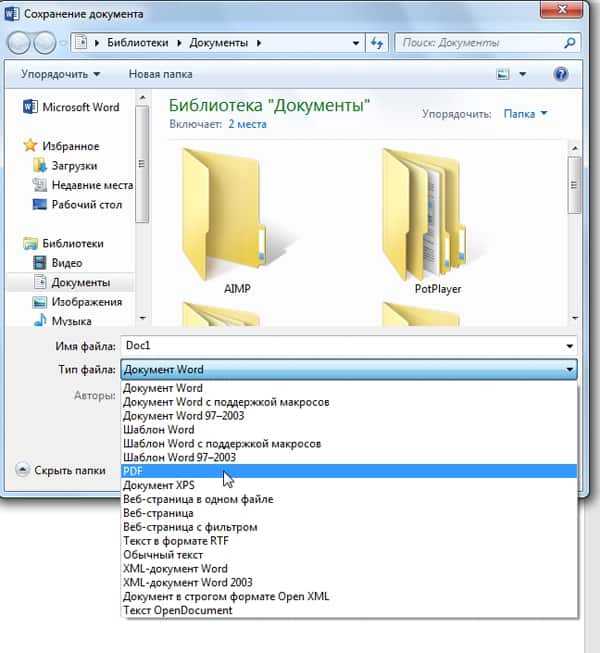600x653 pixels.
Task: Click the 2 места link
Action: 247,124
